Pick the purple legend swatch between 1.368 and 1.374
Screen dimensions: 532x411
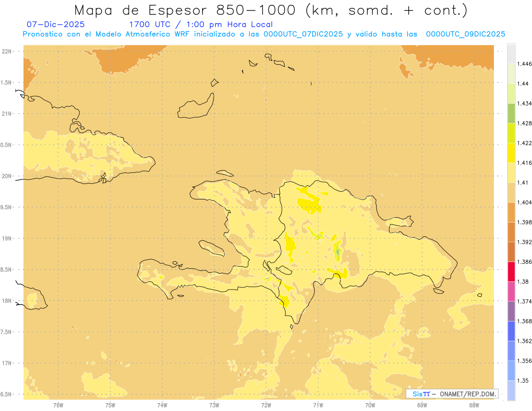point(511,311)
